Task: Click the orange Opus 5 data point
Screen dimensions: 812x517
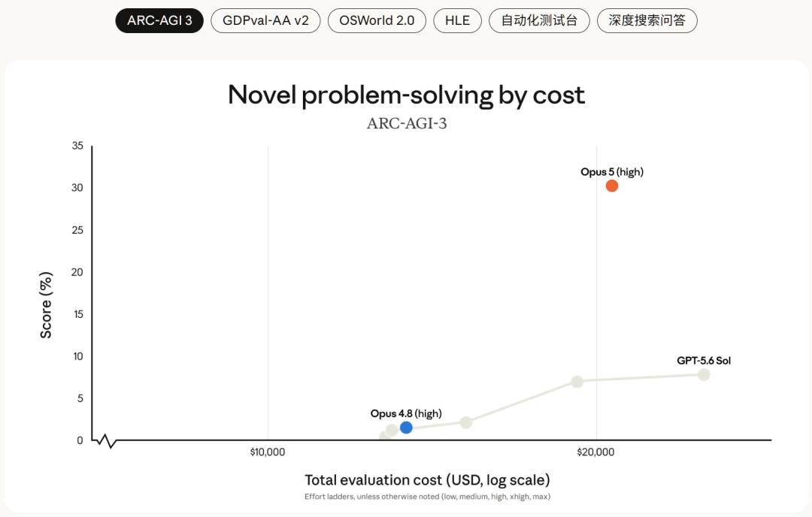Action: (611, 186)
